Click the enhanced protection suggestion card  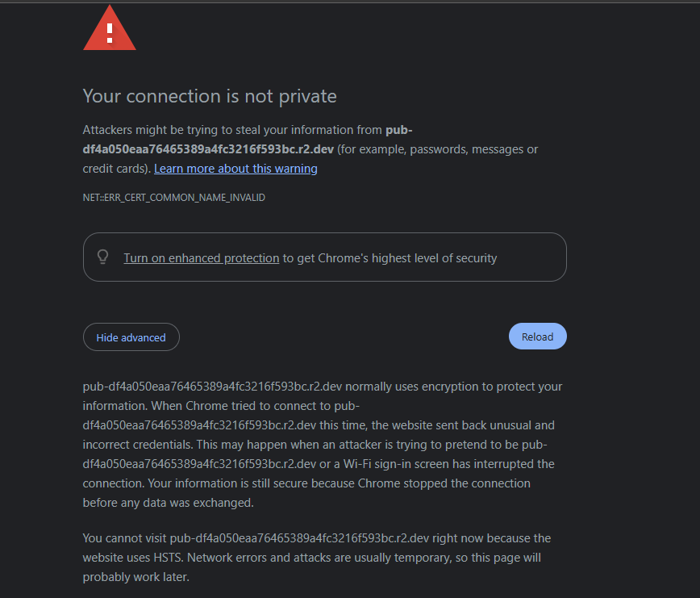click(x=325, y=257)
